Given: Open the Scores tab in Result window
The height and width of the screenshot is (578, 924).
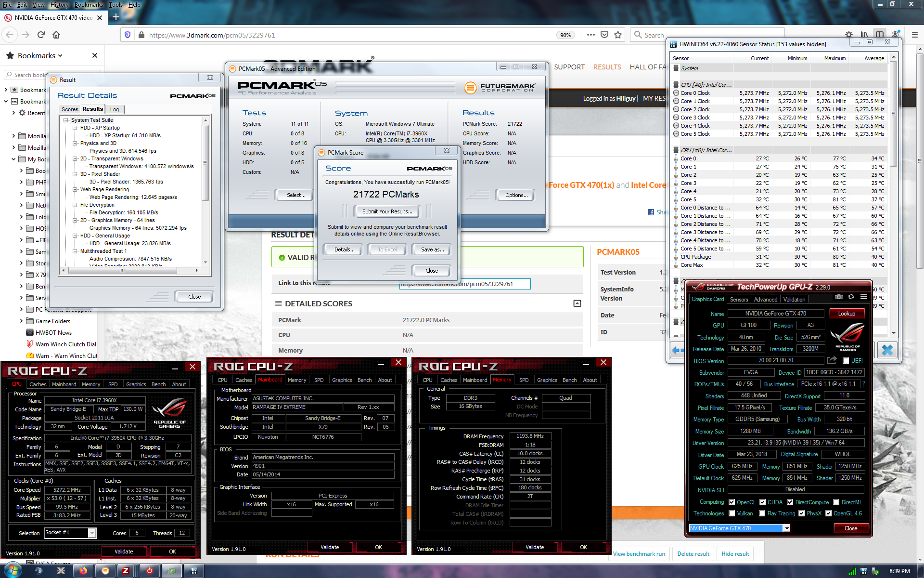Looking at the screenshot, I should [x=70, y=109].
